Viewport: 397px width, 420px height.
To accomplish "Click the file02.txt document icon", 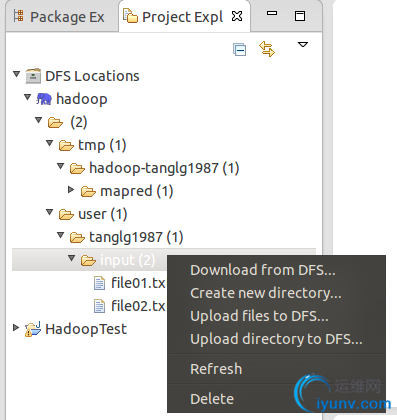I will 99,306.
